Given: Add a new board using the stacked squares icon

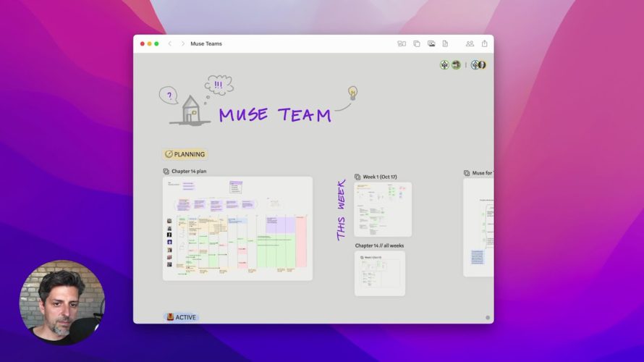Looking at the screenshot, I should point(417,43).
